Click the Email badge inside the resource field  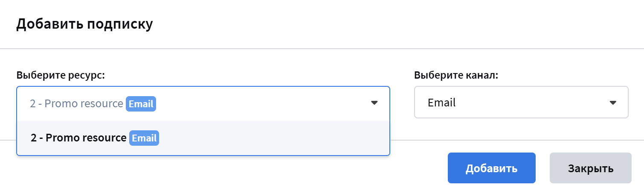click(x=141, y=104)
